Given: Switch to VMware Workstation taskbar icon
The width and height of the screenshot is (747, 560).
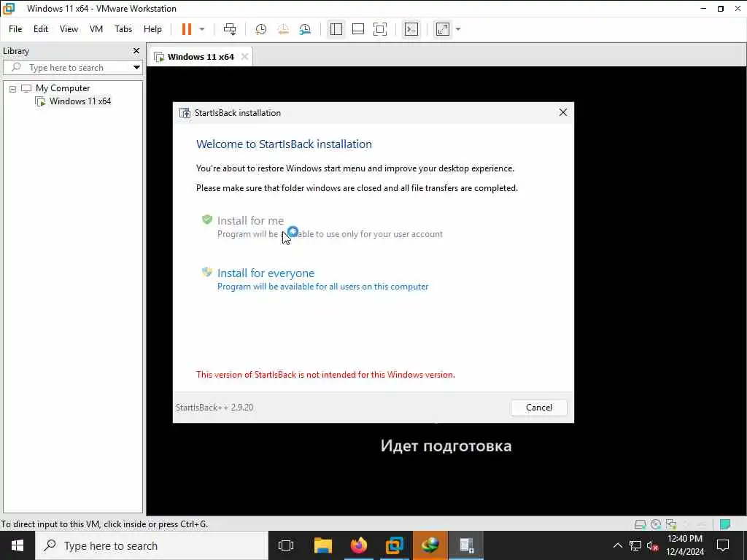Looking at the screenshot, I should [395, 545].
